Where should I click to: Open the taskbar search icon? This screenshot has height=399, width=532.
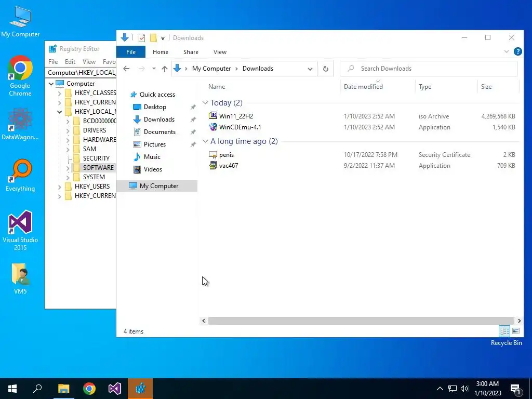coord(37,389)
